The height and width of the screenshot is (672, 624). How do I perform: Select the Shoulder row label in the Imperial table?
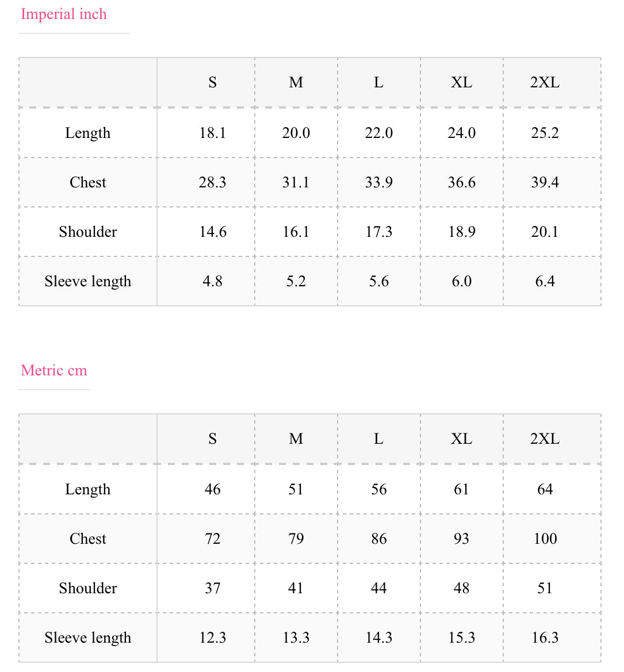(88, 232)
